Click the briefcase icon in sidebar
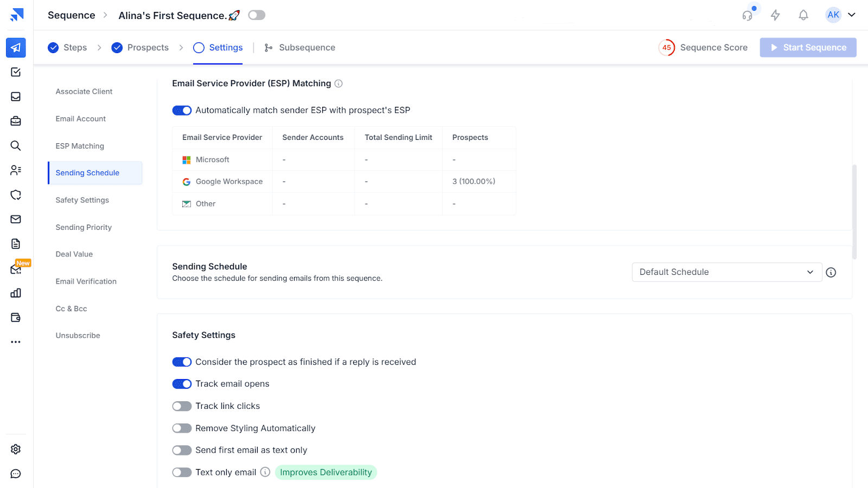This screenshot has height=488, width=868. point(16,121)
